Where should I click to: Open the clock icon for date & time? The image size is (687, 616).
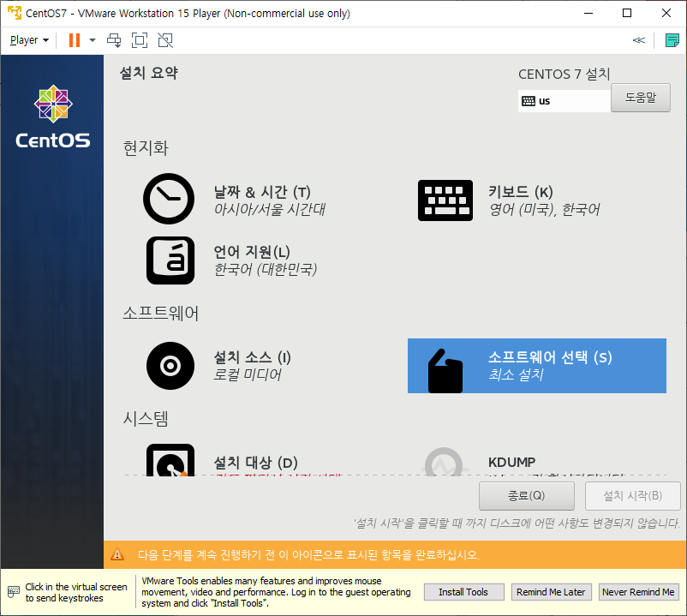click(169, 199)
